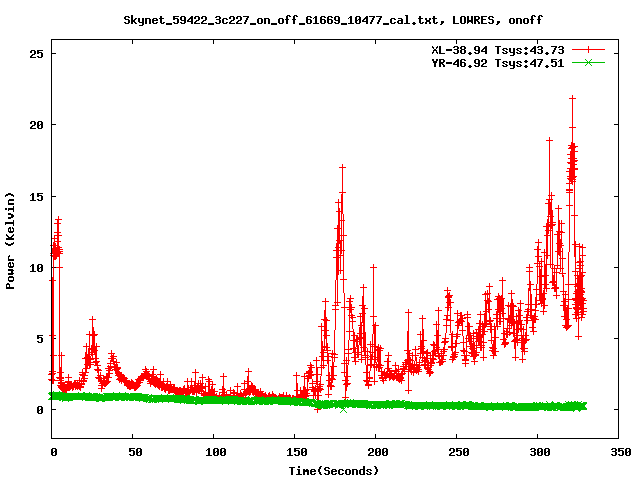The width and height of the screenshot is (640, 480).
Task: Select the legend entry XL-38.94 Tsys:43.73
Action: click(x=498, y=50)
